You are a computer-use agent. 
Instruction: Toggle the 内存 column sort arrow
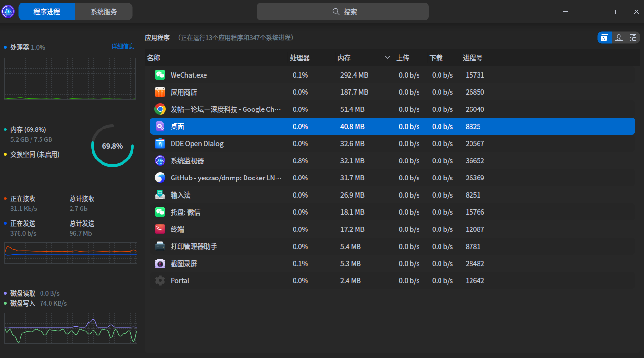pos(388,58)
